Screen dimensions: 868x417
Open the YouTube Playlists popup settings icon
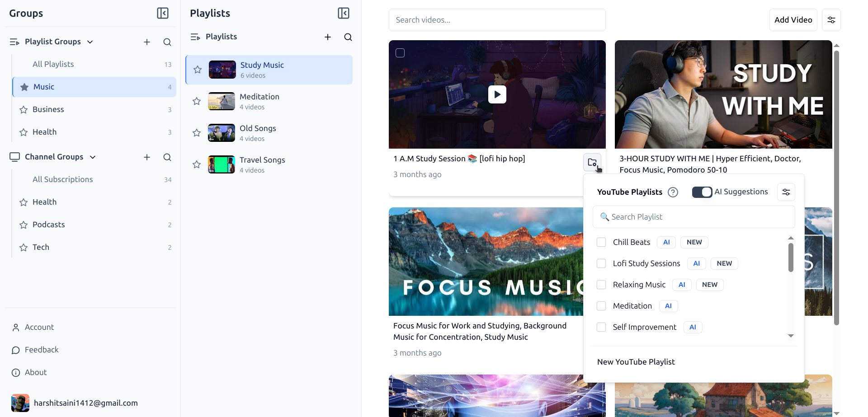coord(786,192)
